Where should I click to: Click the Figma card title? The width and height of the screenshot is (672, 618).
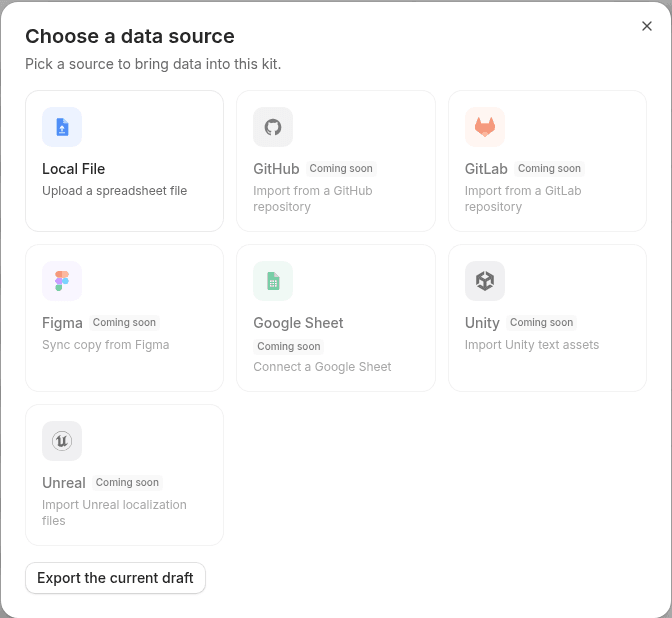tap(62, 323)
